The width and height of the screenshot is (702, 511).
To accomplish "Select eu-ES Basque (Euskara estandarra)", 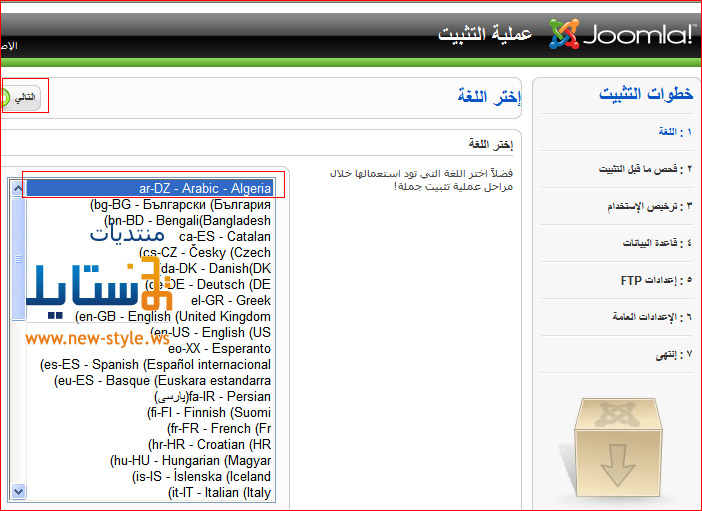I will point(149,380).
